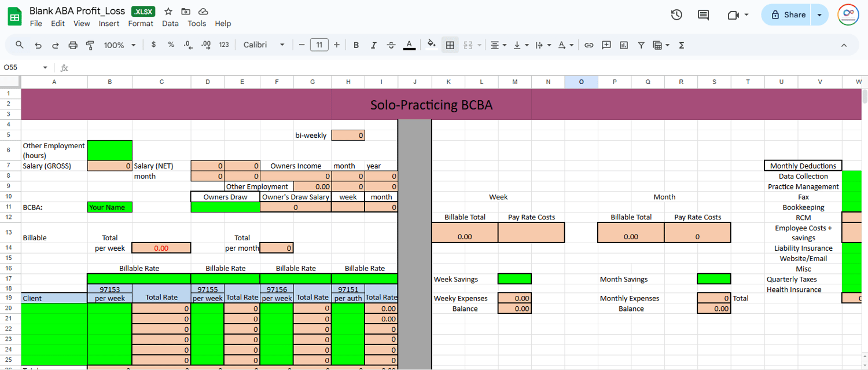Open the Edit menu

(x=57, y=24)
